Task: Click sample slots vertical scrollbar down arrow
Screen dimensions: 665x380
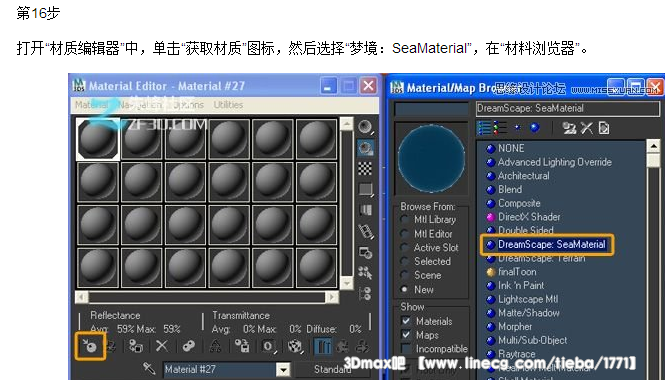Action: coord(346,283)
